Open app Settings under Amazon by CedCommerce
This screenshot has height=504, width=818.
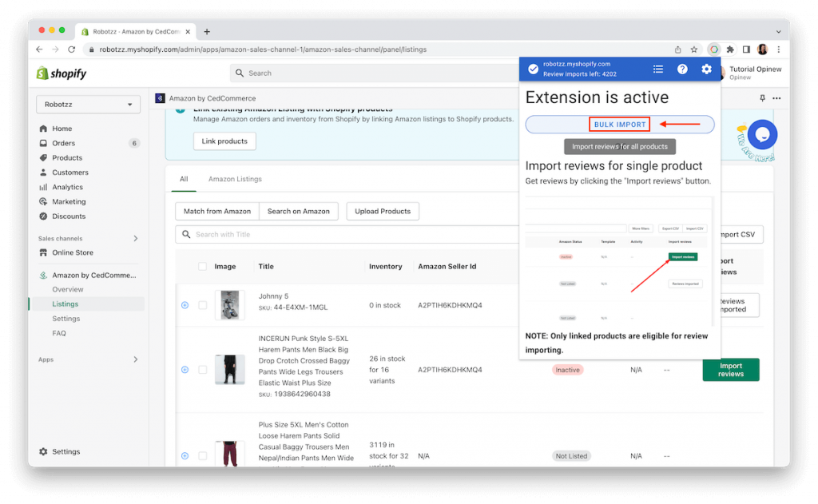pos(66,318)
